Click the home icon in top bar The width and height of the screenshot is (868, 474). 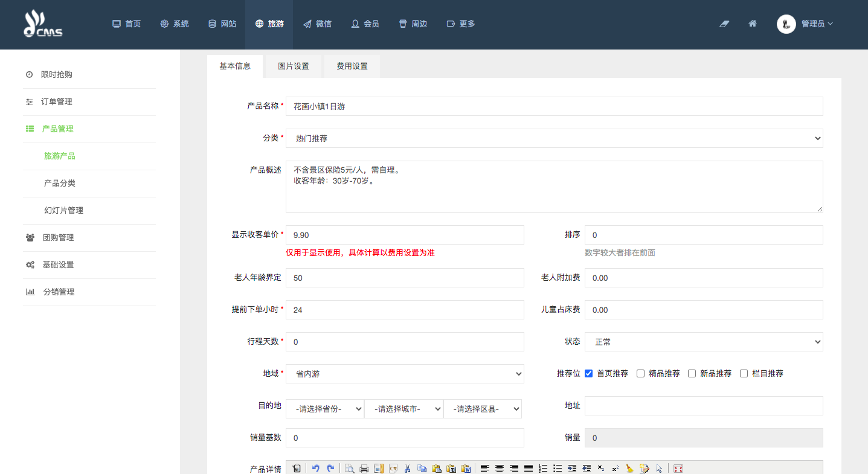(753, 24)
